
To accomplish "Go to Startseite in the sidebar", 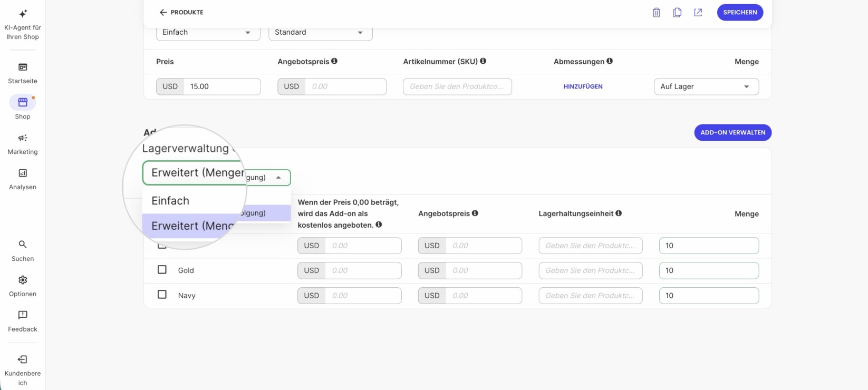I will tap(23, 73).
